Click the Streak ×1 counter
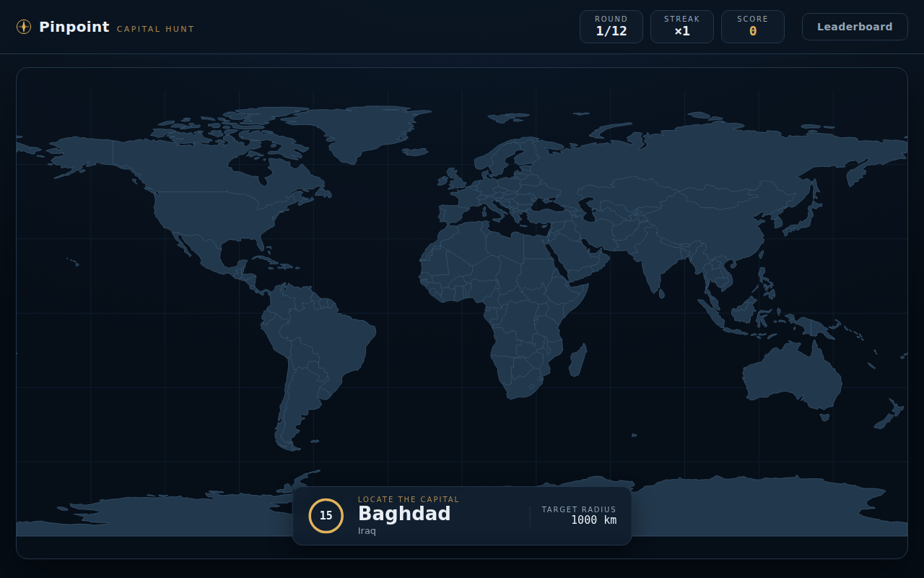Image resolution: width=924 pixels, height=578 pixels. coord(682,27)
